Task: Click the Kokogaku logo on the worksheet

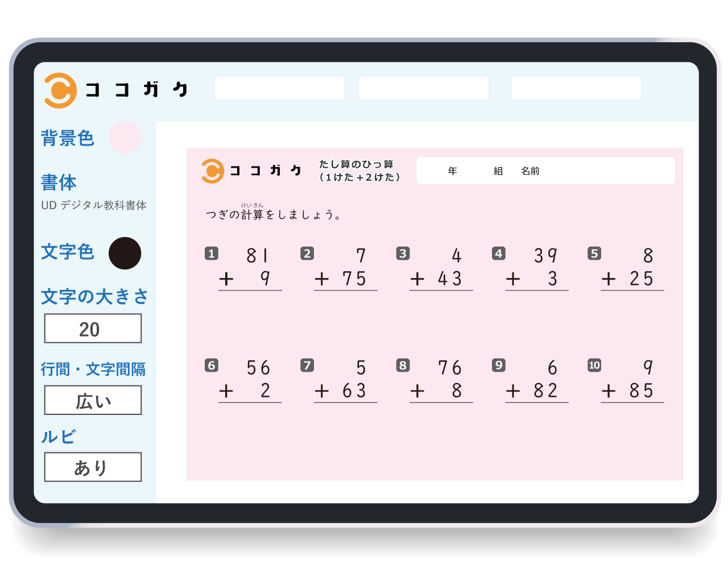Action: pyautogui.click(x=213, y=171)
